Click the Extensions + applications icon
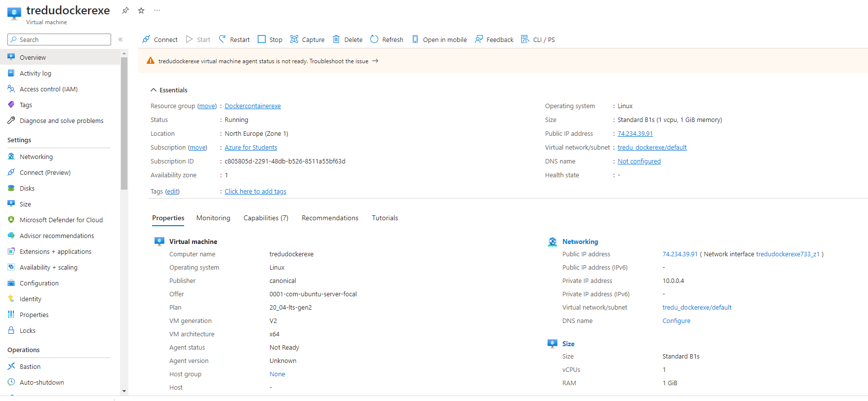Screen dimensions: 868x401 [x=11, y=251]
